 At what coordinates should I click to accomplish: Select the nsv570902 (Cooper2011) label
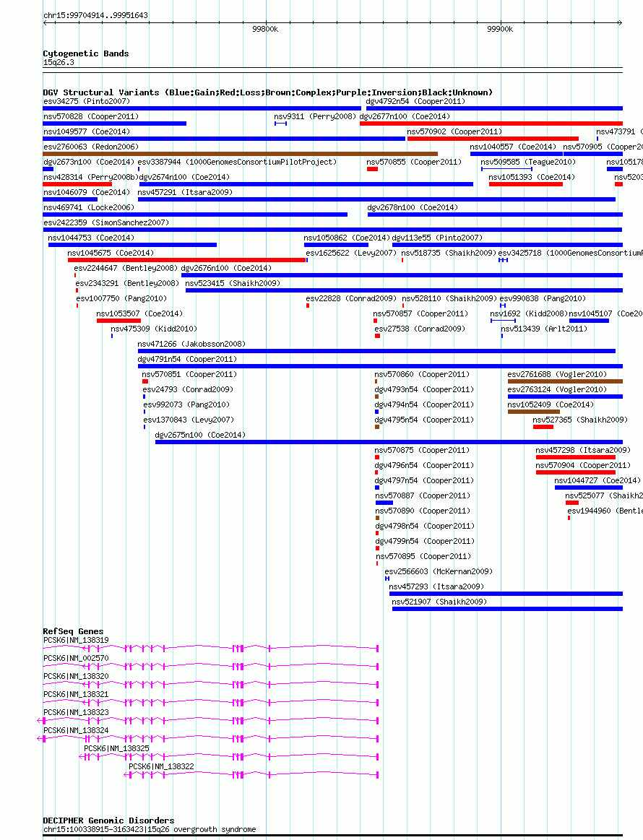(454, 131)
